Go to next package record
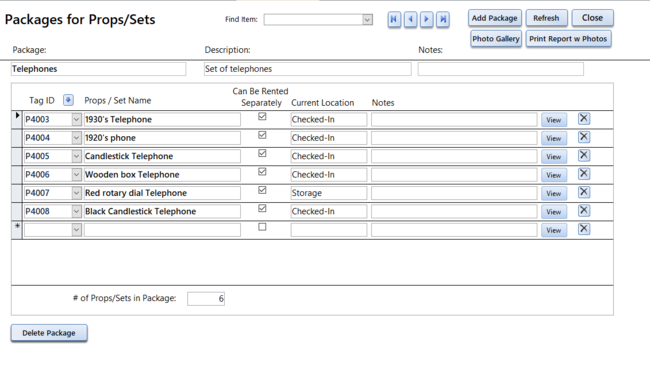The width and height of the screenshot is (650, 366). [427, 19]
